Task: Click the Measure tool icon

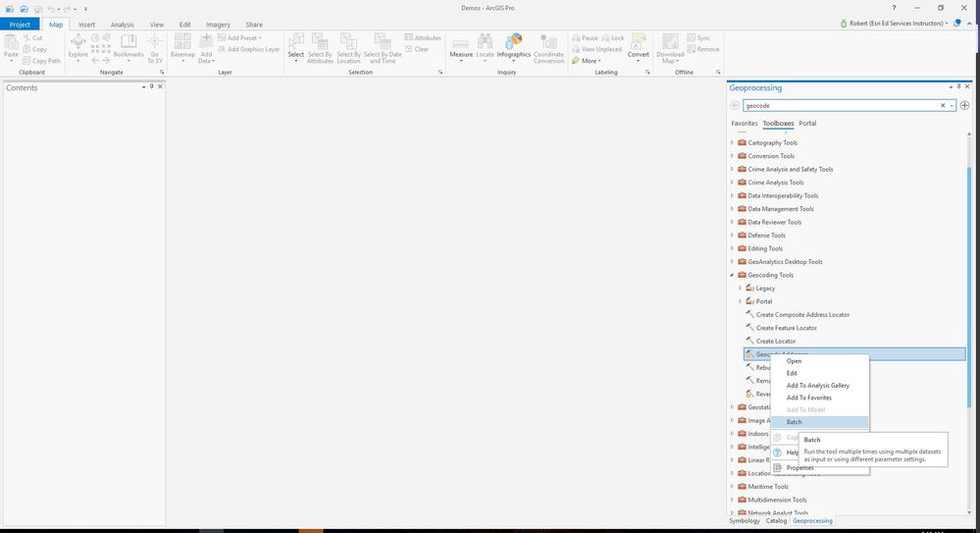Action: pyautogui.click(x=461, y=43)
